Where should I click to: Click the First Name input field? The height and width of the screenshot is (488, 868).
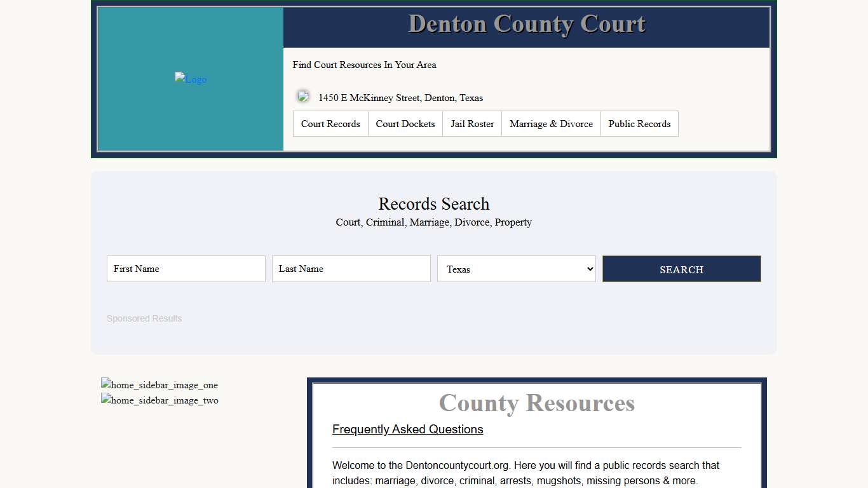(186, 268)
